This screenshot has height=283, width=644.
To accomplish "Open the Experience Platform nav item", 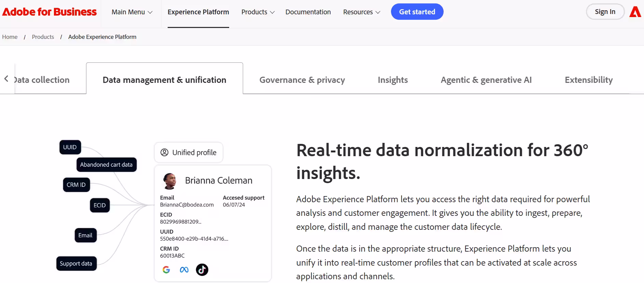I will click(198, 12).
